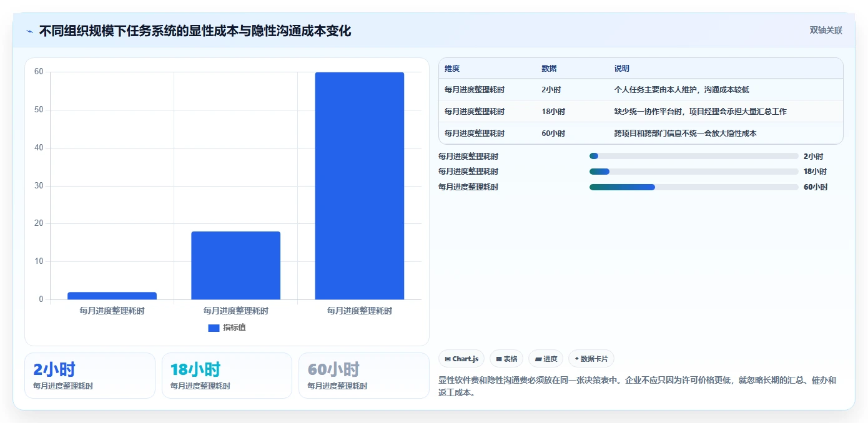This screenshot has height=423, width=868.
Task: Click the description 跨项目和跨部门信息不统一会放大隐性成本
Action: coord(686,134)
